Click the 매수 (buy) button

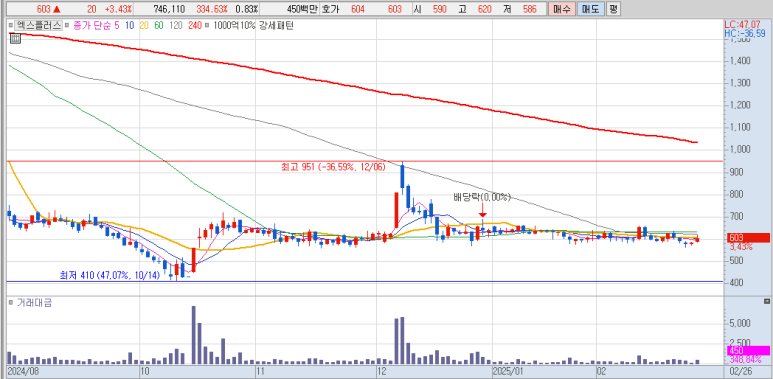(x=561, y=9)
